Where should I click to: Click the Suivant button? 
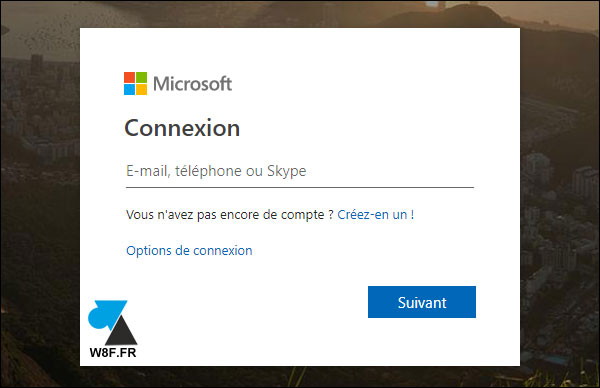422,302
